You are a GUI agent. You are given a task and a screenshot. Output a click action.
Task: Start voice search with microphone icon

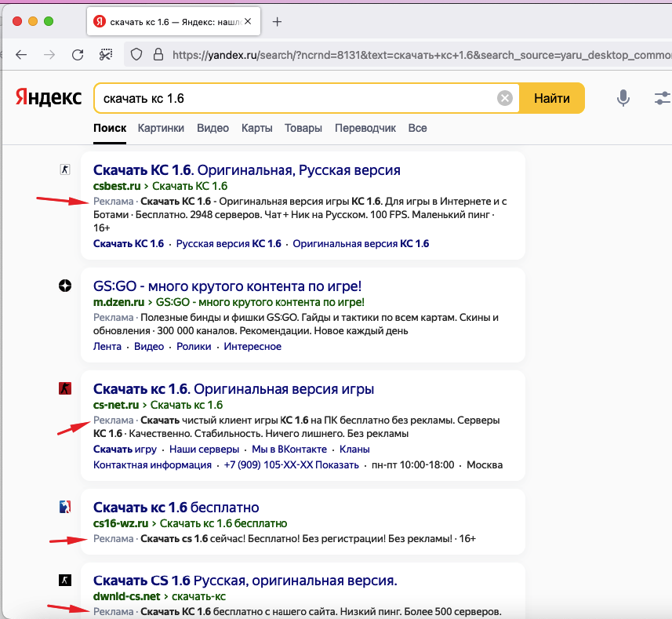[623, 98]
